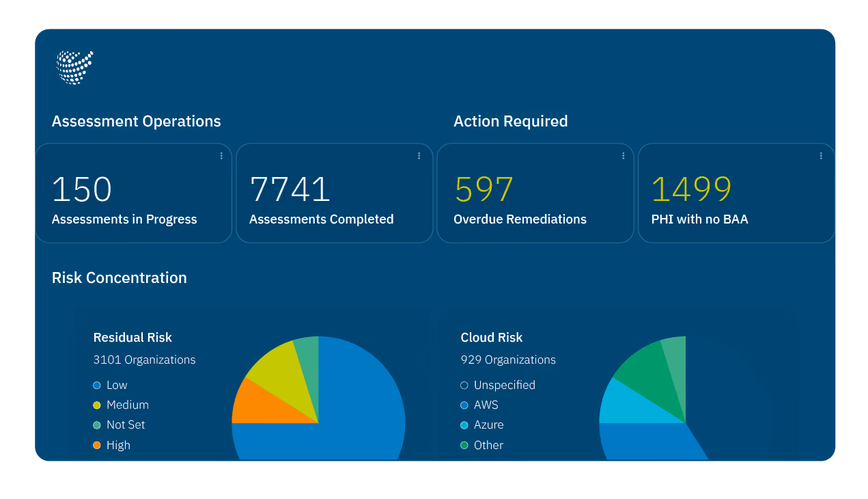Open the PHI with no BAA card menu

coord(821,156)
